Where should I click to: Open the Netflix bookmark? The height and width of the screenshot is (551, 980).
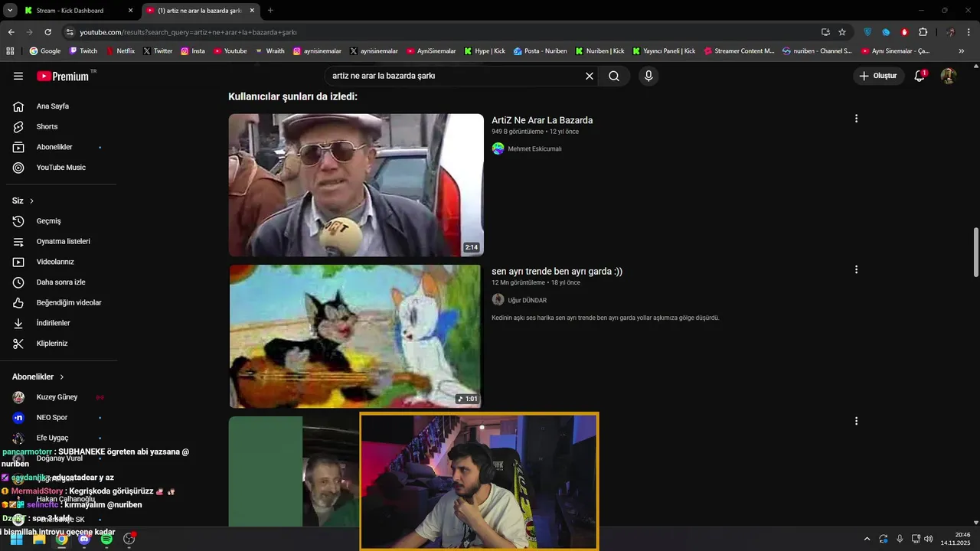click(x=119, y=51)
